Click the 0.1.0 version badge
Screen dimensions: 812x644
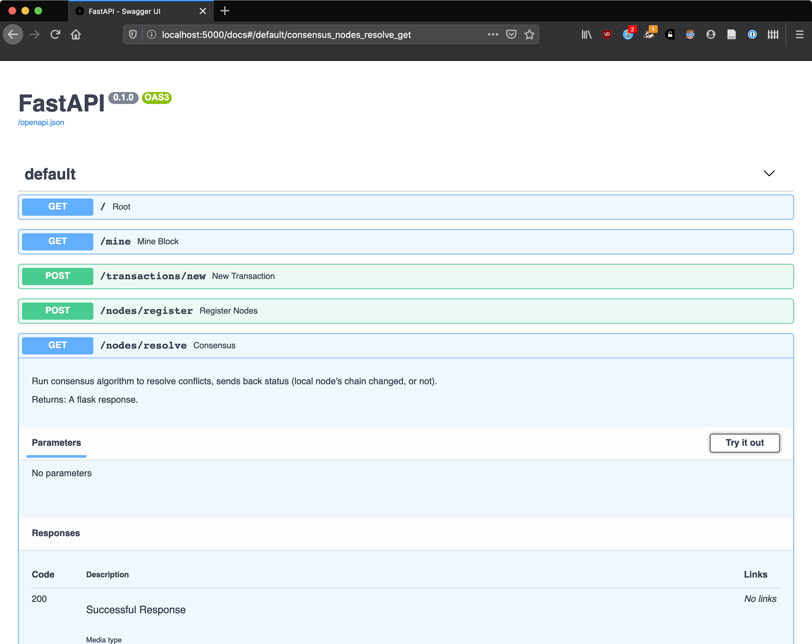click(123, 98)
